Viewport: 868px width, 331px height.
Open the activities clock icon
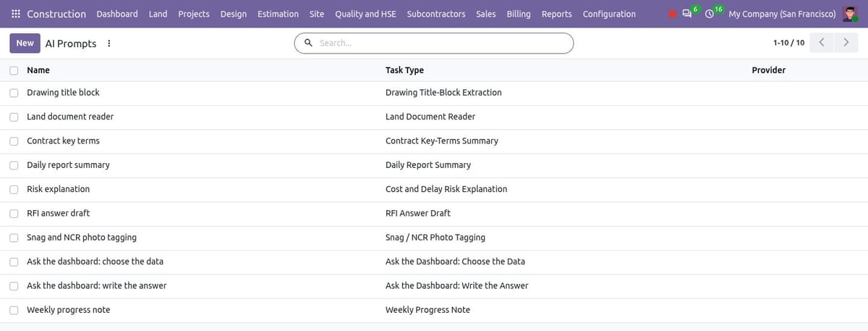[x=710, y=14]
